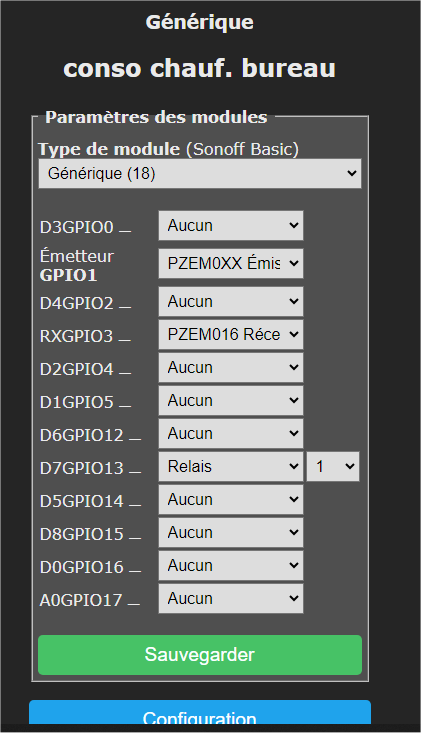Expand the D4GPIO2 function dropdown
The height and width of the screenshot is (733, 421).
[231, 302]
